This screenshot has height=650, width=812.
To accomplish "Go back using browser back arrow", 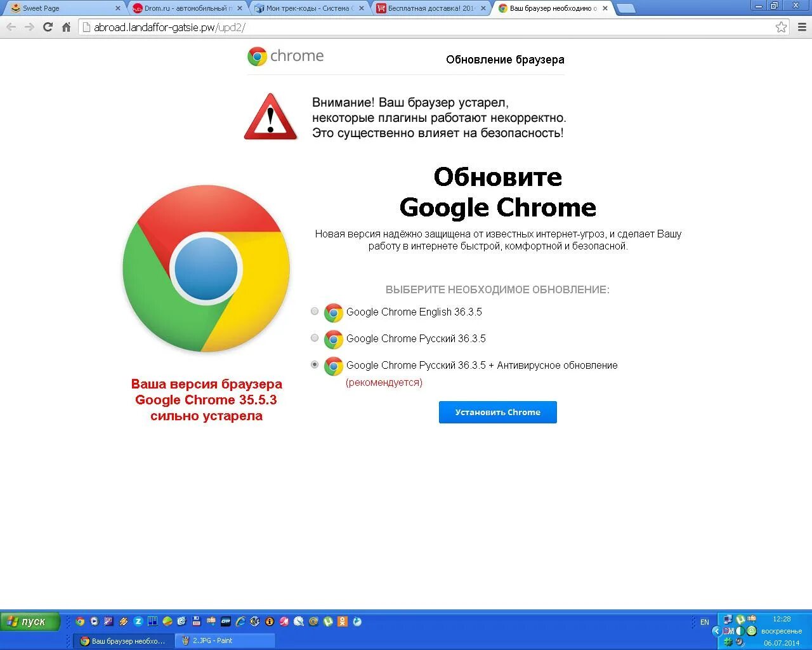I will point(11,27).
